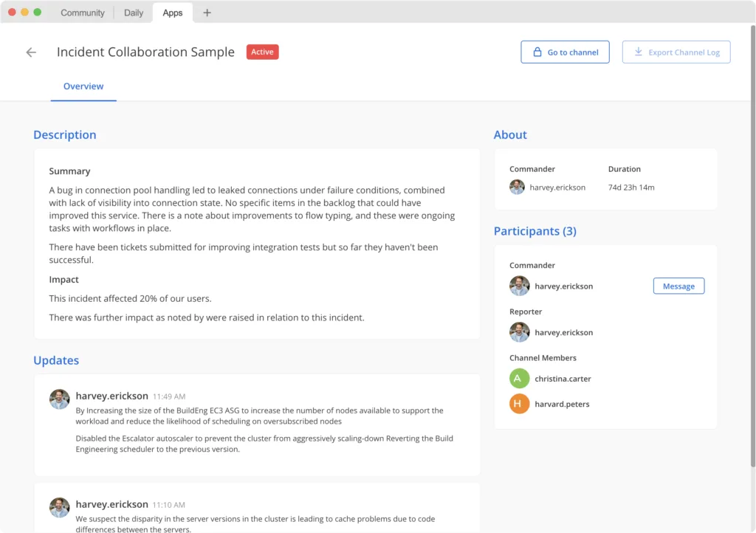756x533 pixels.
Task: Click the macOS green fullscreen window button
Action: click(x=37, y=12)
